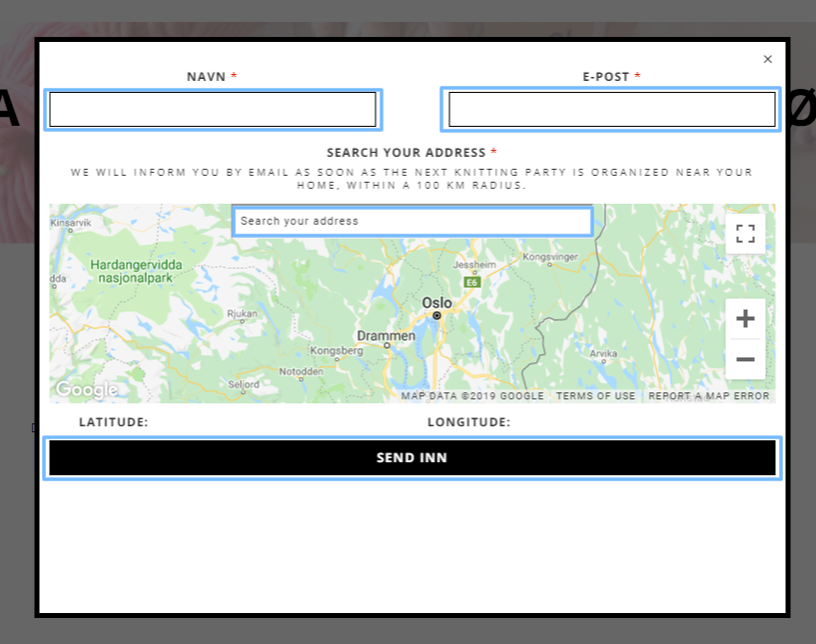
Task: Click the Jessheim town label
Action: point(474,265)
